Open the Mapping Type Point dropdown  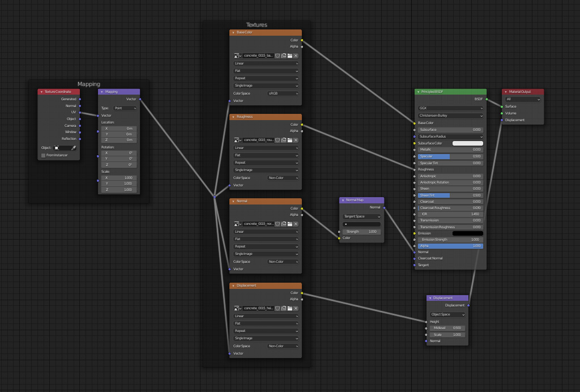[x=125, y=108]
